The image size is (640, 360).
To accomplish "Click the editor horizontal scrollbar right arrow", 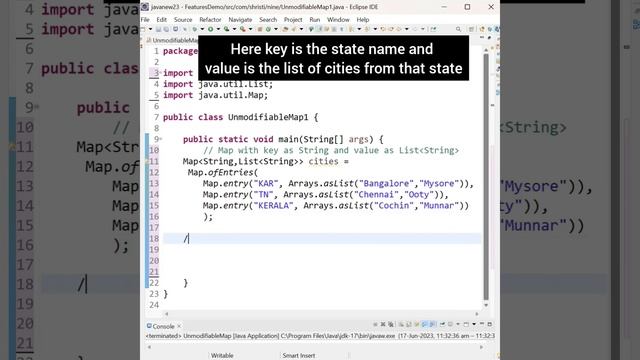I will pos(477,314).
